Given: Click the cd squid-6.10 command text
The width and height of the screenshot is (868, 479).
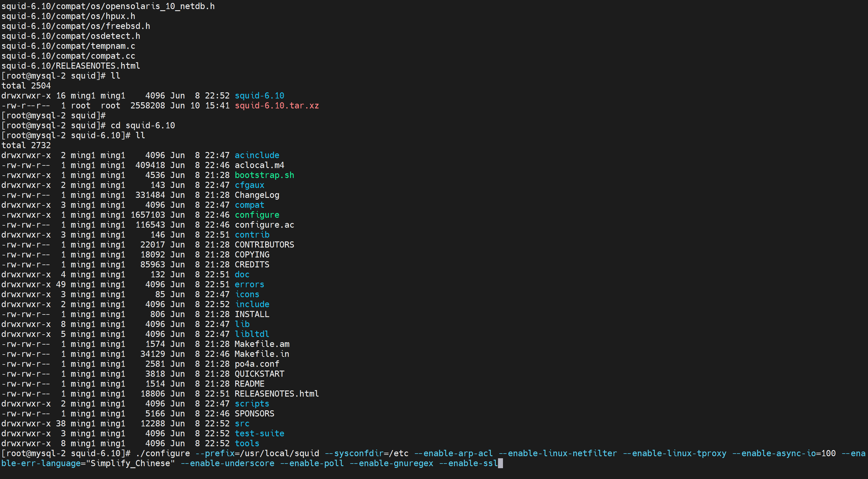Looking at the screenshot, I should [x=143, y=126].
